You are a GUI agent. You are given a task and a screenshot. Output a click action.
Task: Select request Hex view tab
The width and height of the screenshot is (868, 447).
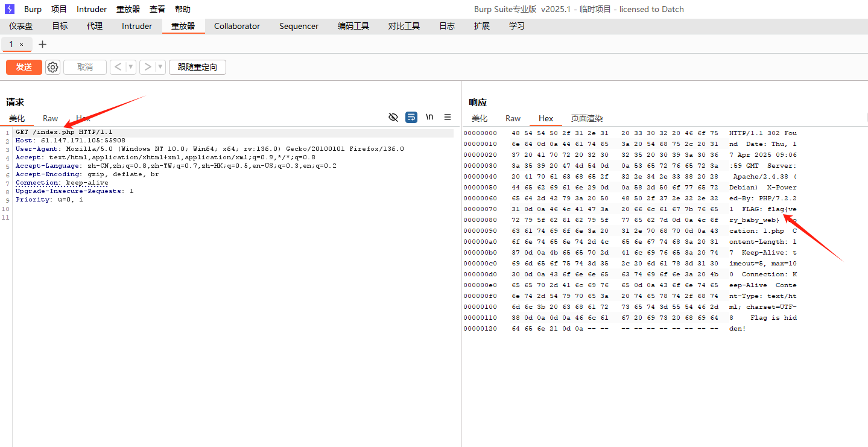pos(83,118)
